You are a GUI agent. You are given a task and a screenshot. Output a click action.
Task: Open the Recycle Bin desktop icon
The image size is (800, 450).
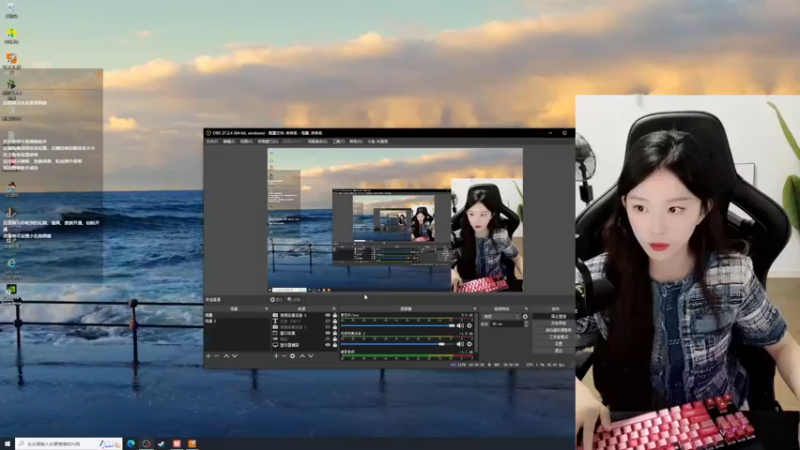tap(11, 10)
